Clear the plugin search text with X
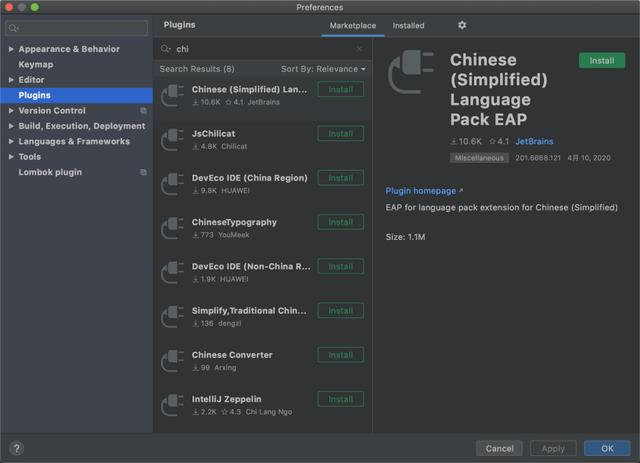Screen dimensions: 640x463 (359, 49)
